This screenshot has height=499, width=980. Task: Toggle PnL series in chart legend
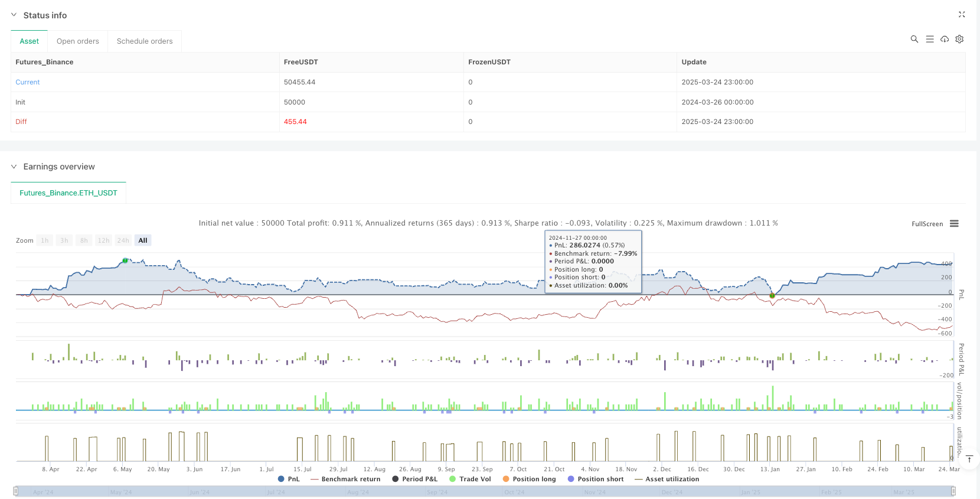[289, 479]
